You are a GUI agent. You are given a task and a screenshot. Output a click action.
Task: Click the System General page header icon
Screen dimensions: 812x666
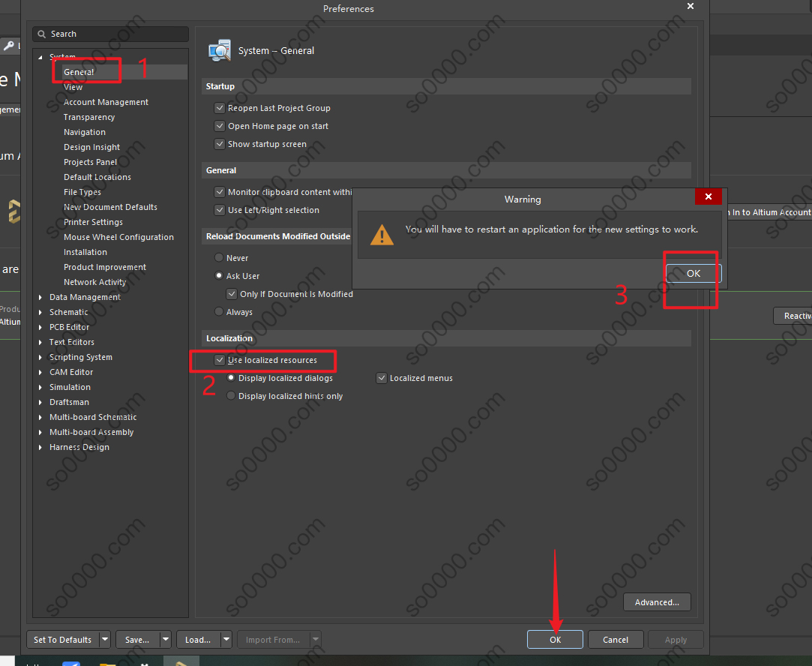coord(220,50)
